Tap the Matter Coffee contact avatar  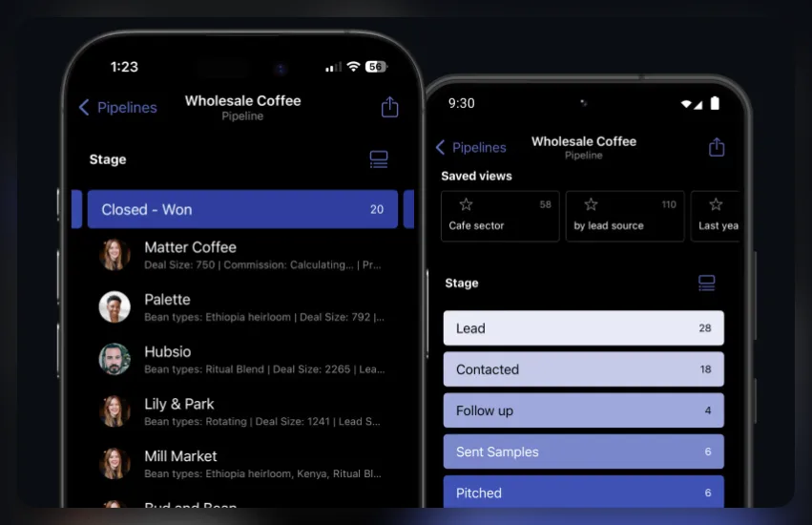point(115,255)
